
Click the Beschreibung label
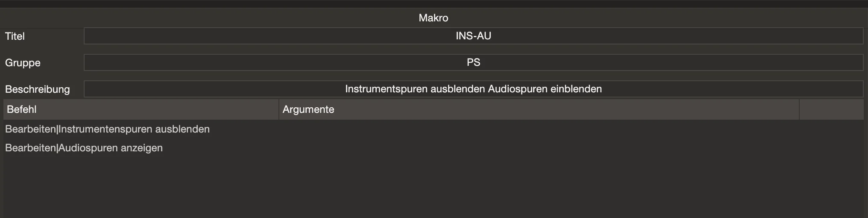(x=38, y=89)
